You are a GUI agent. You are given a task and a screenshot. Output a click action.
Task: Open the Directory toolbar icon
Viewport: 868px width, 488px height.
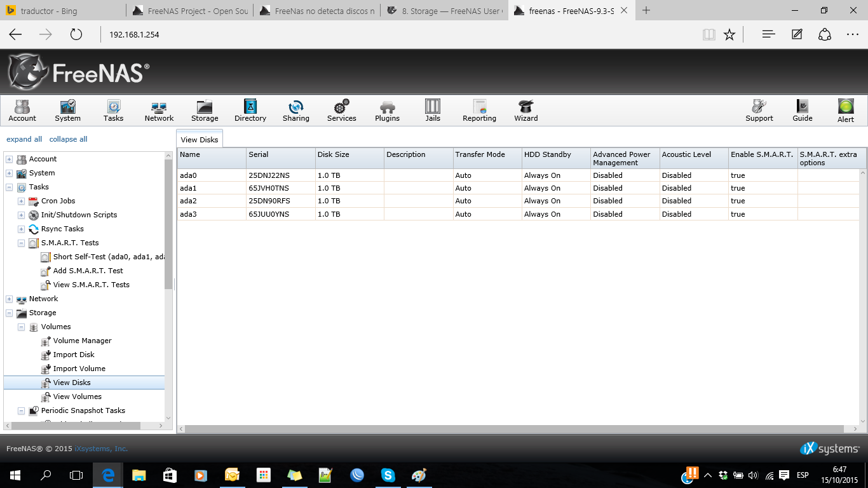(x=250, y=111)
